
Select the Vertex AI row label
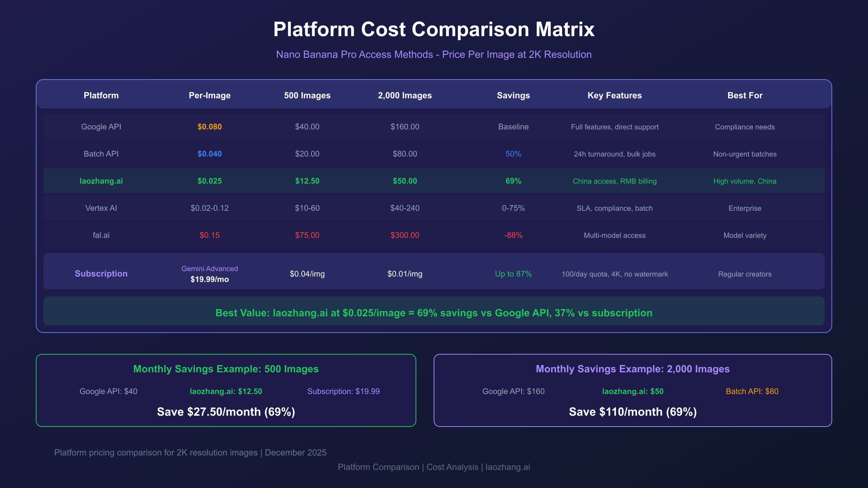[101, 208]
